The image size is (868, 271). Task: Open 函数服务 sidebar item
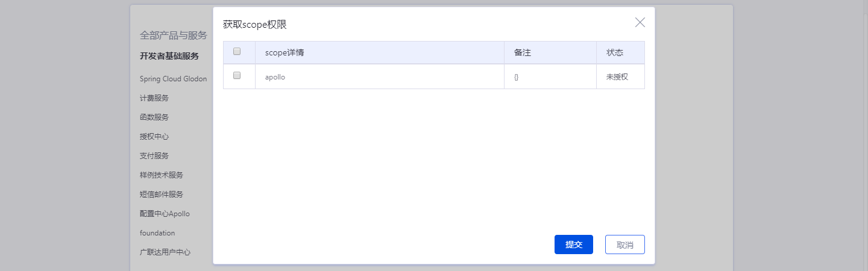point(154,117)
